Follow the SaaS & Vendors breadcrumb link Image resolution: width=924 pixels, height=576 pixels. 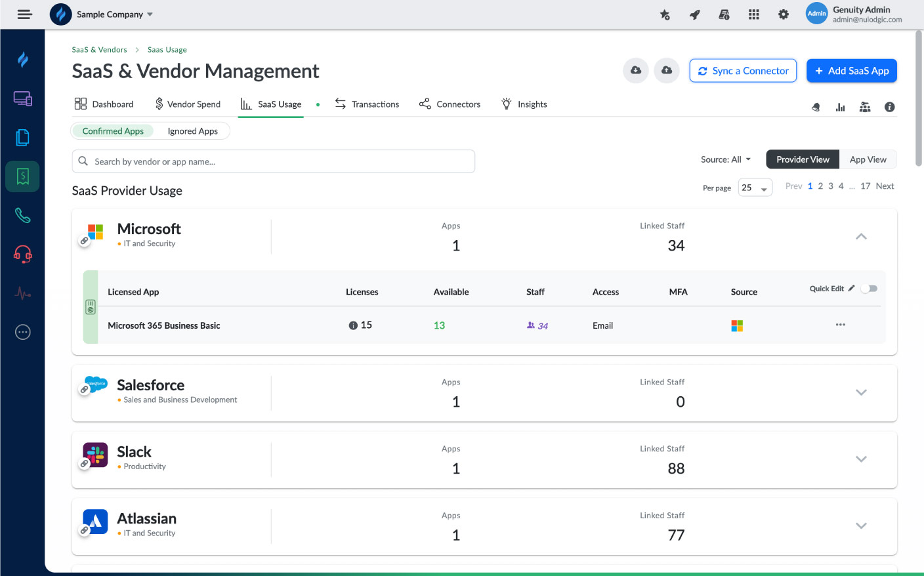click(99, 50)
